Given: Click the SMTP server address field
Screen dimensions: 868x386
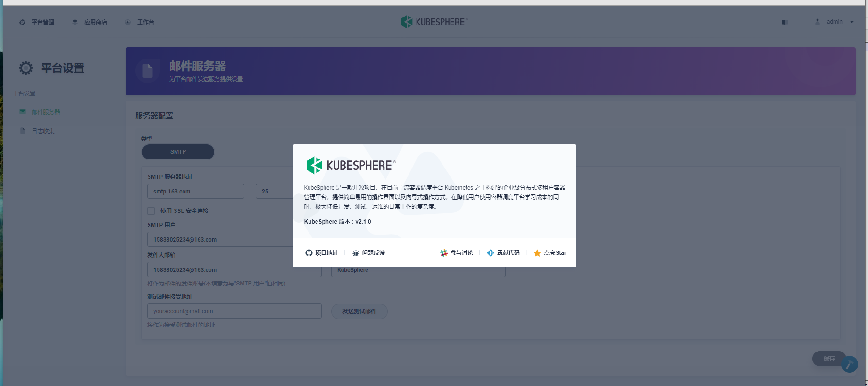Looking at the screenshot, I should [x=196, y=191].
